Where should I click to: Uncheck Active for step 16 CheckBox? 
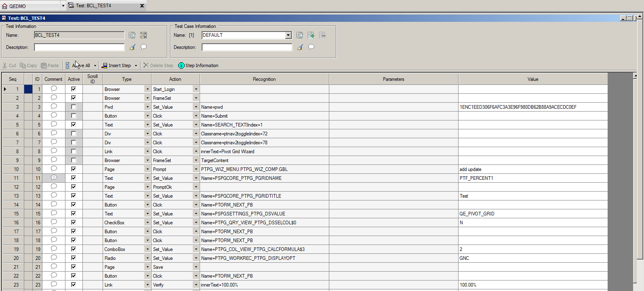point(74,222)
